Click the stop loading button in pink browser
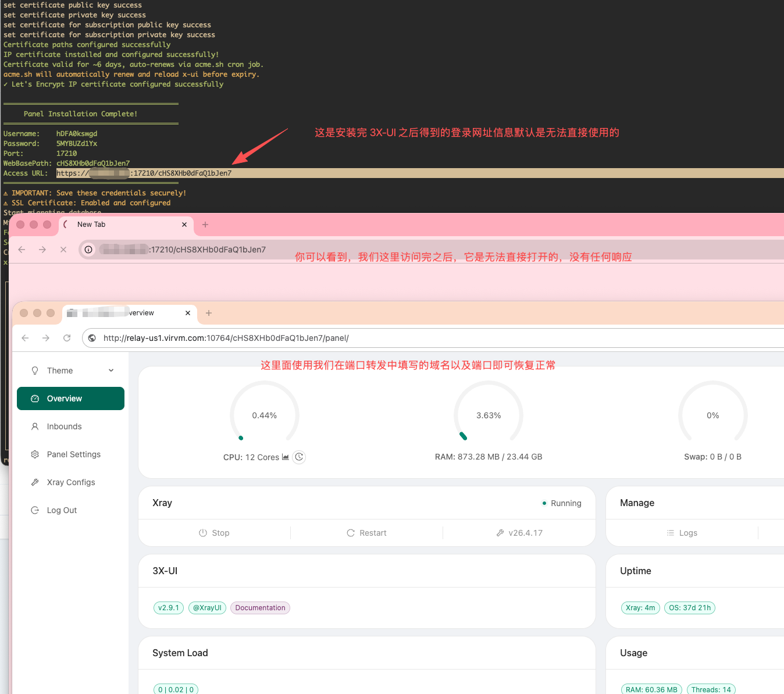 click(63, 250)
